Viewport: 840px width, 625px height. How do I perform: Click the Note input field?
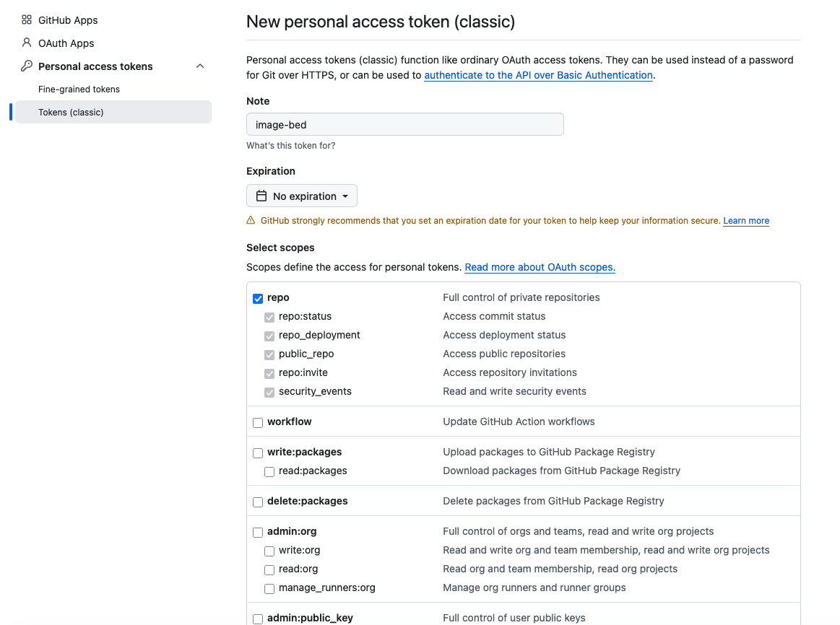point(404,125)
